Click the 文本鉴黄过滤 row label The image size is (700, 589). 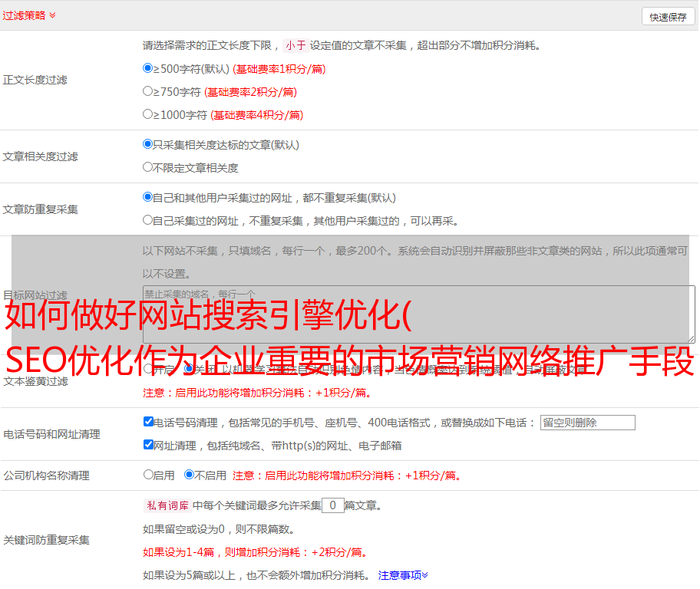point(36,381)
